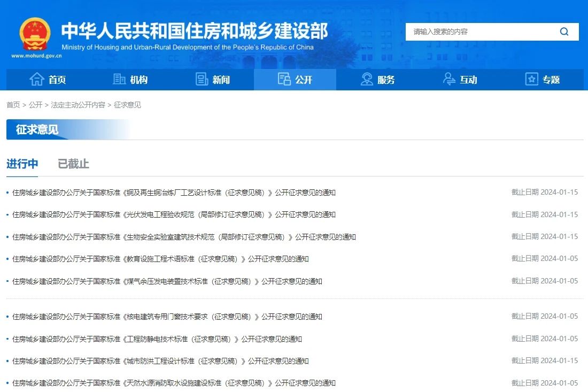Viewport: 588px width, 392px height.
Task: Switch to the 已截止 tab
Action: (x=74, y=164)
